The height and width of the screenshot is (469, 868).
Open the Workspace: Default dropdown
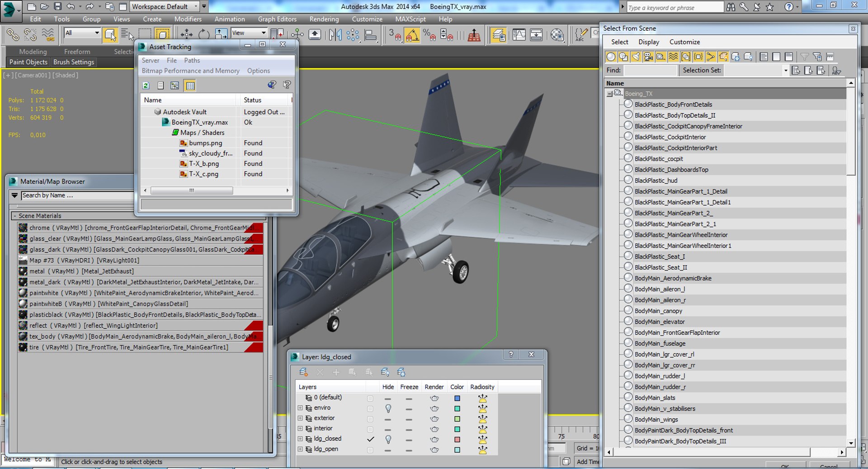coord(165,6)
